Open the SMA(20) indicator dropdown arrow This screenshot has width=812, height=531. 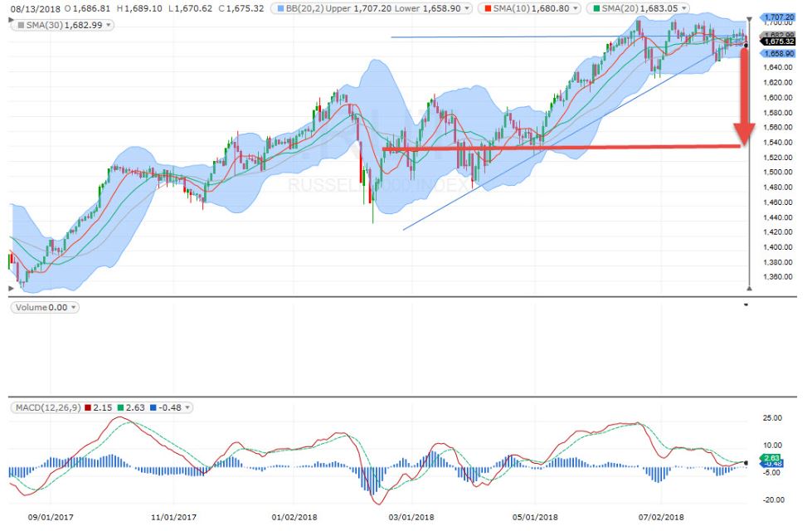coord(683,9)
